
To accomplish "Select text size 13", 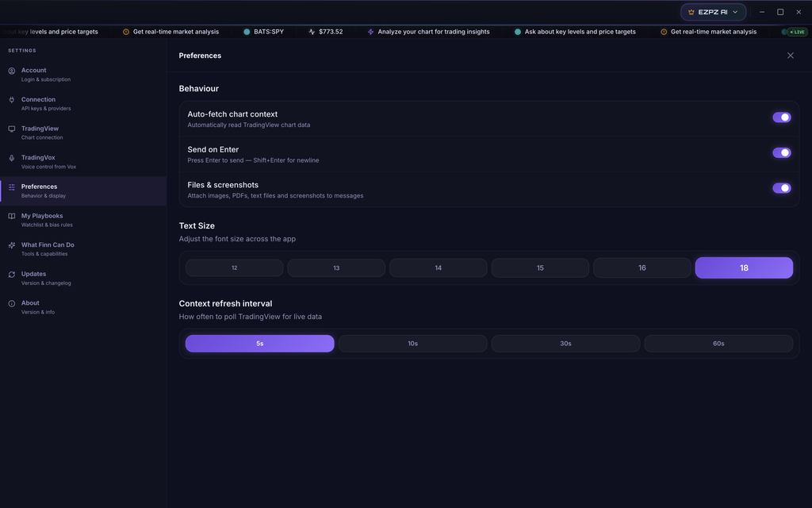I will click(336, 268).
